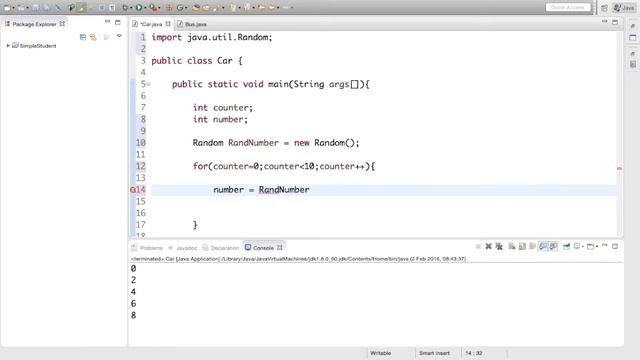Click 'int counter;' on line 7

(223, 108)
